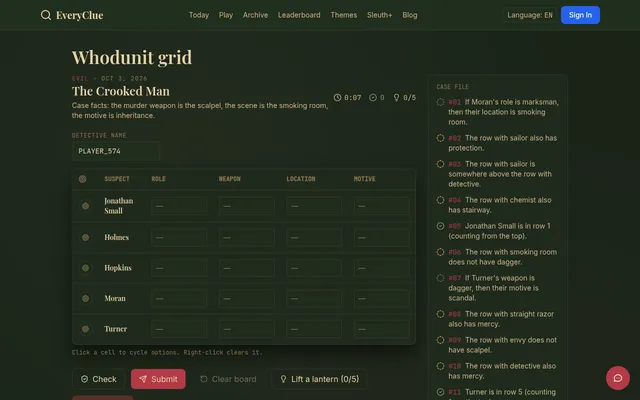Toggle the header row suspect marker
Viewport: 640px width, 400px height.
[82, 179]
